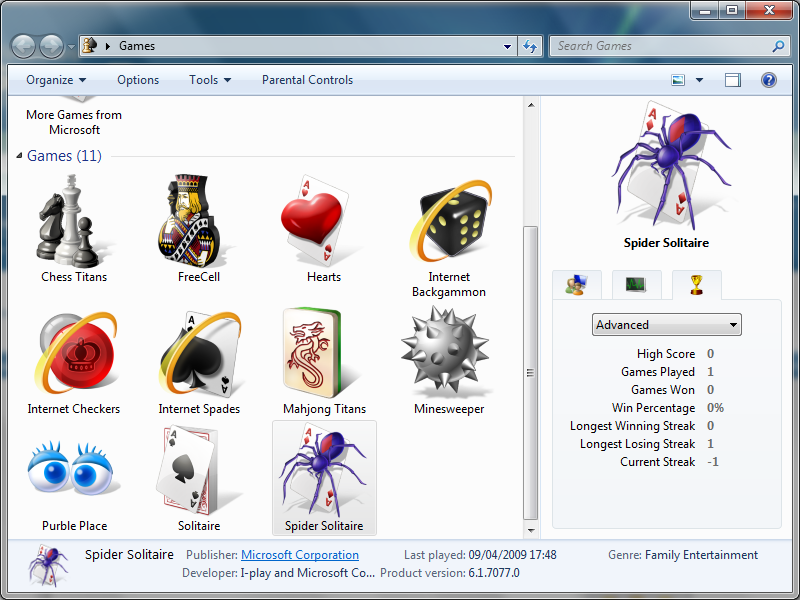Viewport: 800px width, 600px height.
Task: Minimize the Games window
Action: click(x=705, y=10)
